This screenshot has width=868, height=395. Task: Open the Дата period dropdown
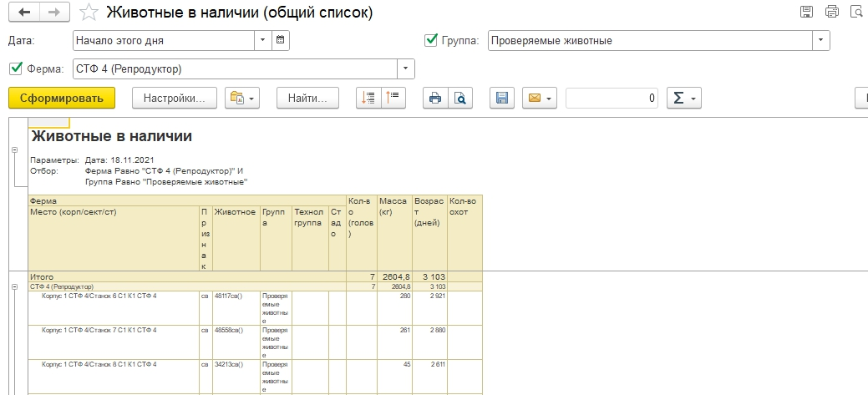pos(263,39)
